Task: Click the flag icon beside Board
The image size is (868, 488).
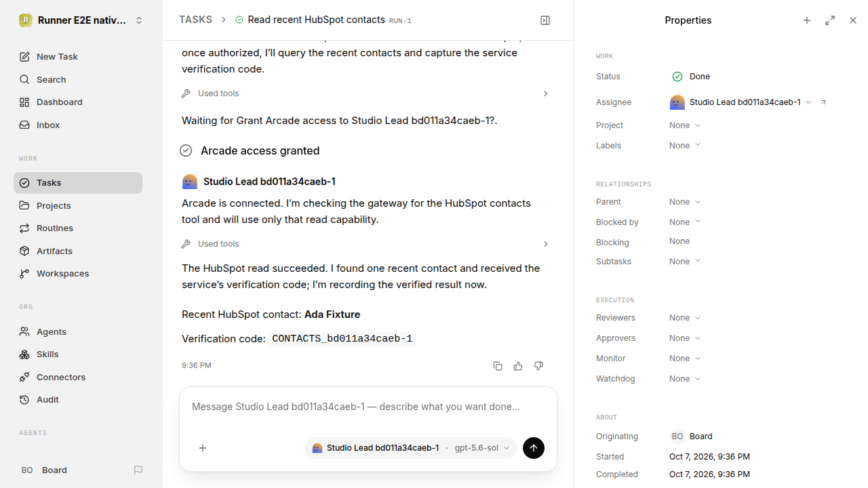Action: (138, 470)
